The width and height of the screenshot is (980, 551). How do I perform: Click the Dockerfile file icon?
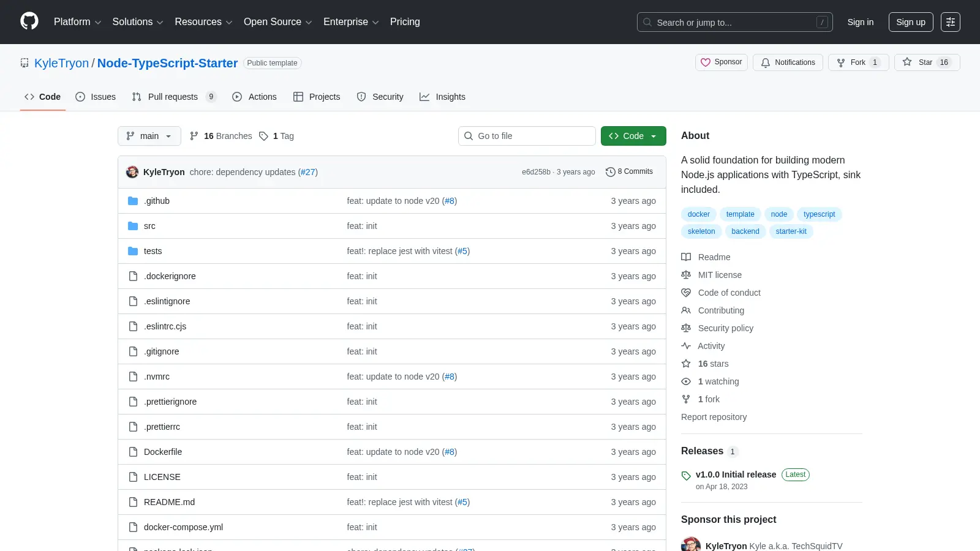pos(133,452)
